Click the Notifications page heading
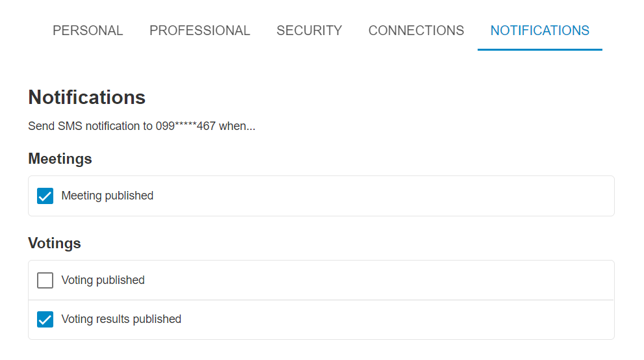The width and height of the screenshot is (644, 360). (x=86, y=97)
